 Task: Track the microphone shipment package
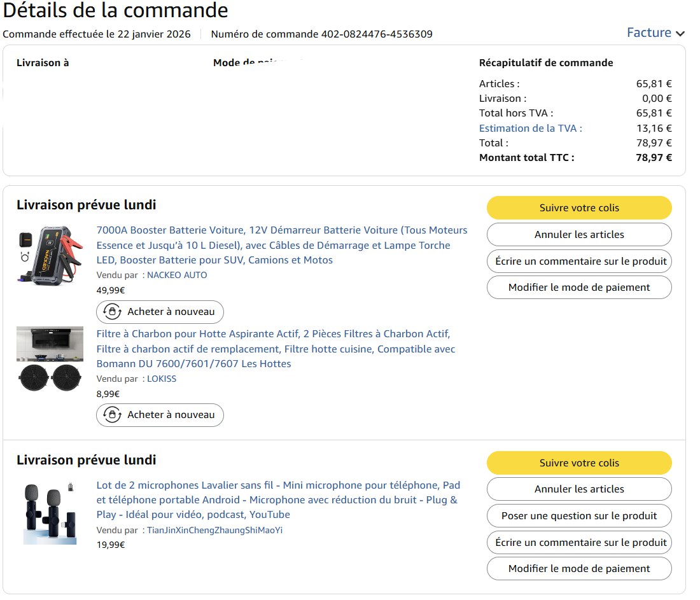579,463
